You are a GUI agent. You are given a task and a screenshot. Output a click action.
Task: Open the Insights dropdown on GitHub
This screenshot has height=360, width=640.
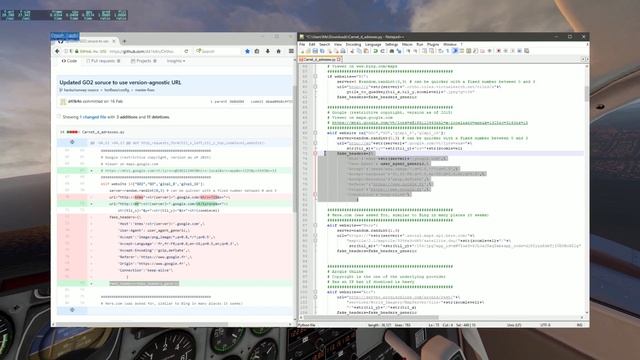[x=176, y=61]
